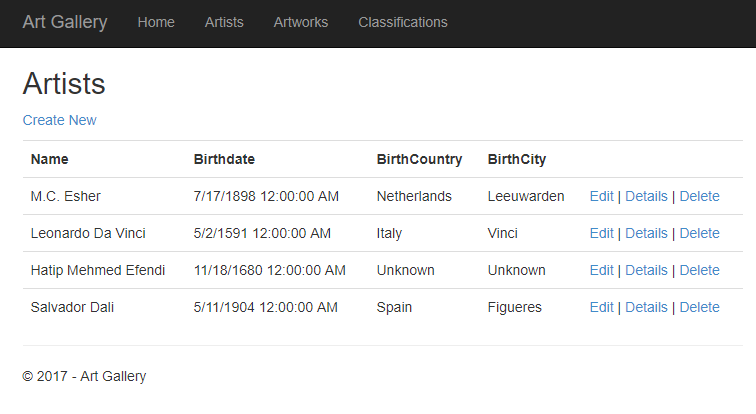Delete the M.C. Esher record

tap(699, 196)
